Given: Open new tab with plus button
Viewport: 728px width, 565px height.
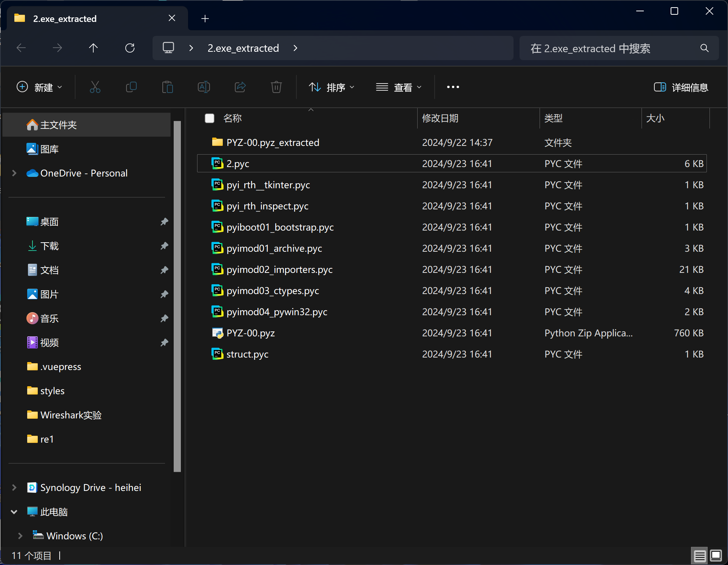Looking at the screenshot, I should pyautogui.click(x=205, y=19).
